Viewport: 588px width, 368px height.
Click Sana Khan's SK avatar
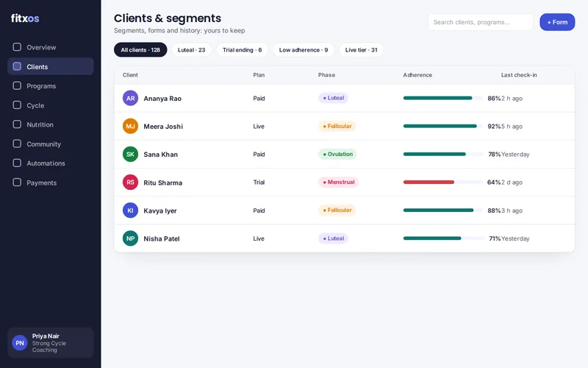(130, 155)
